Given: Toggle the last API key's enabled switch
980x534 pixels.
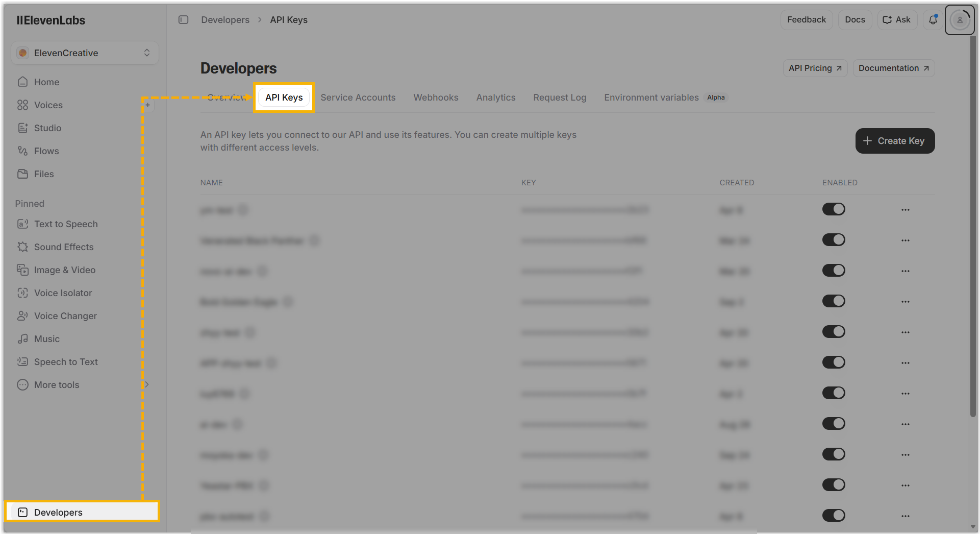Looking at the screenshot, I should (834, 516).
